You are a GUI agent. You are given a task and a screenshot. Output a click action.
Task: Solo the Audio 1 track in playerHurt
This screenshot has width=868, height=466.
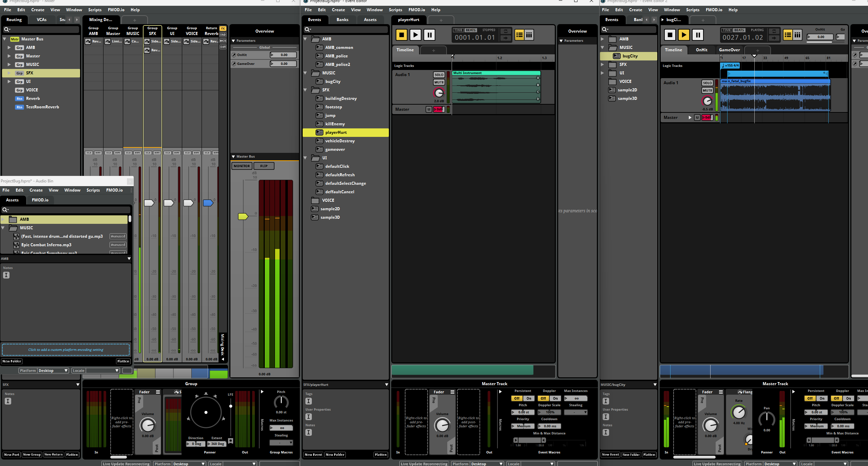coord(439,75)
